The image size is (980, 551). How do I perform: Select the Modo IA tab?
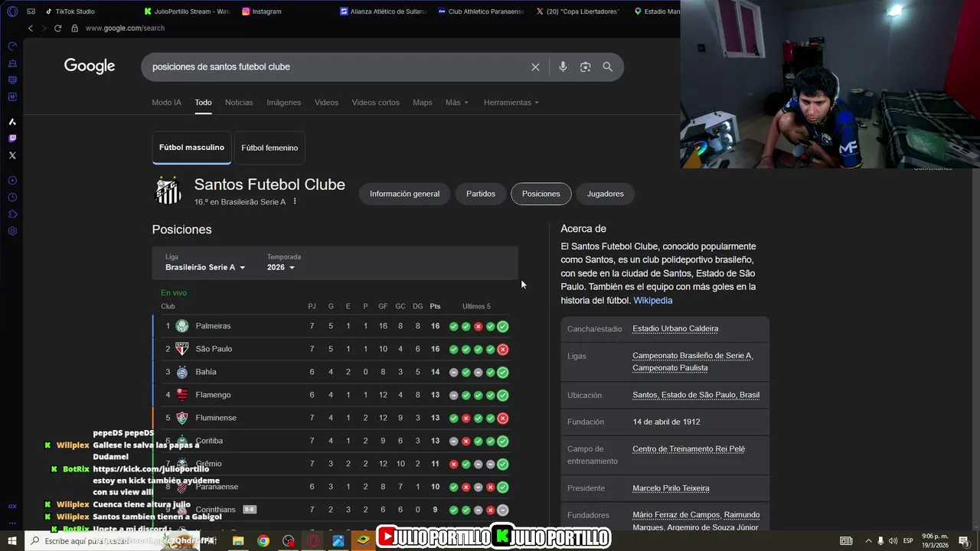pyautogui.click(x=166, y=103)
